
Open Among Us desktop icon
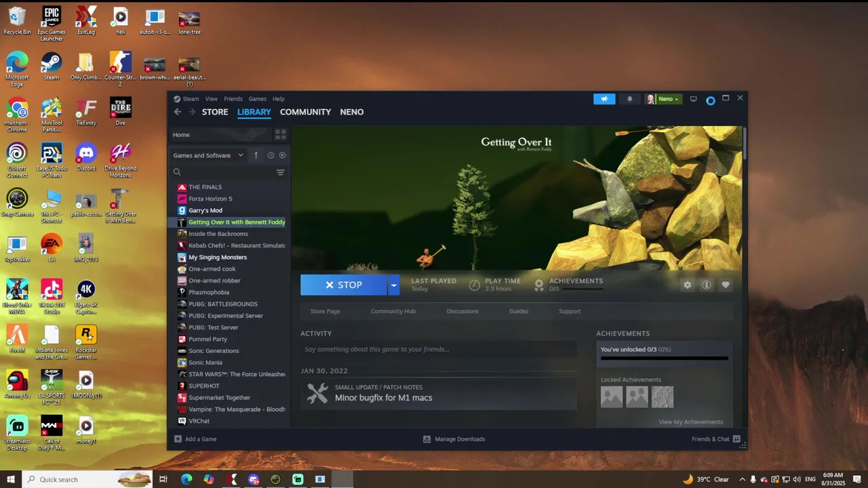(x=17, y=384)
